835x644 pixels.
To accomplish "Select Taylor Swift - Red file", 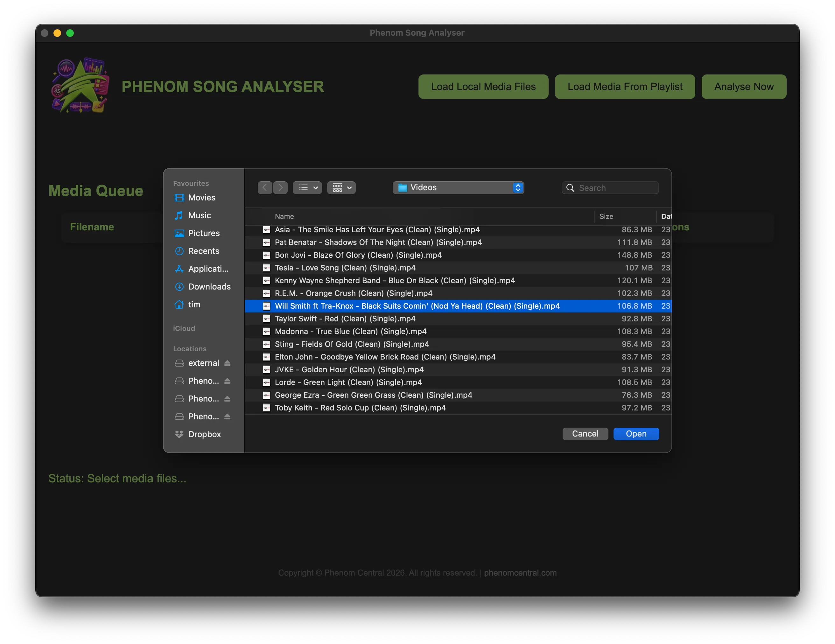I will 458,319.
